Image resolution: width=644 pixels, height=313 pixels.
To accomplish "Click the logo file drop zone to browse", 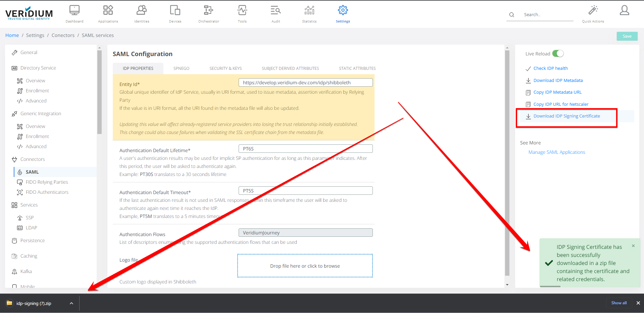I will (x=305, y=266).
